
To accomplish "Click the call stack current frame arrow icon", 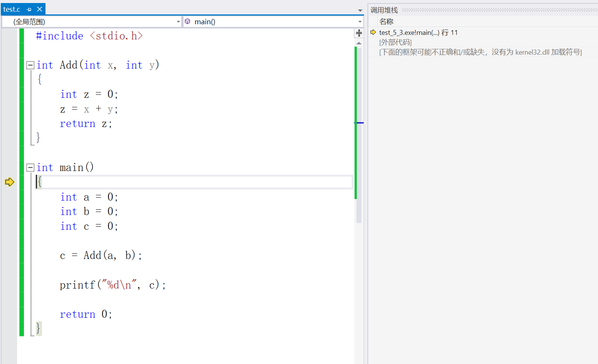I will point(373,32).
